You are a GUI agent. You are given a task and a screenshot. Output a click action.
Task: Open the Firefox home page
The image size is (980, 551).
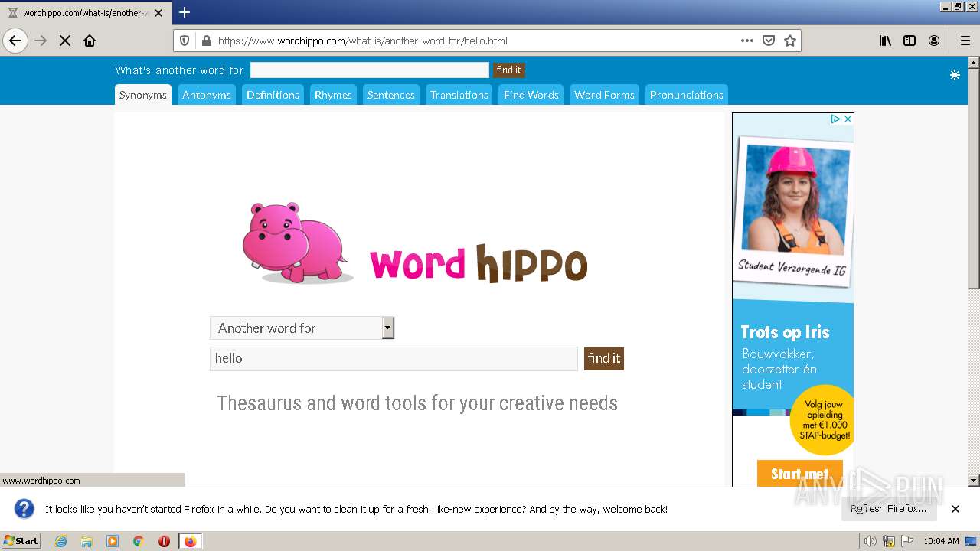coord(90,41)
